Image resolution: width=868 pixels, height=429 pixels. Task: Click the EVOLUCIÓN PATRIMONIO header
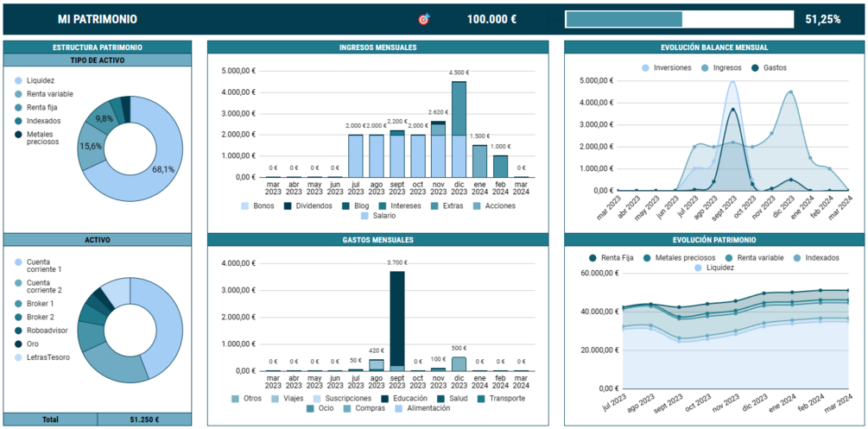714,240
